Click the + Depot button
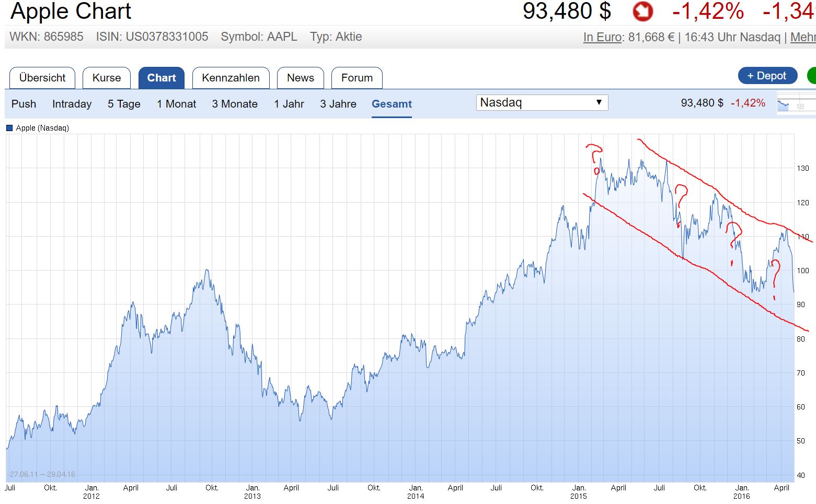 pyautogui.click(x=767, y=75)
